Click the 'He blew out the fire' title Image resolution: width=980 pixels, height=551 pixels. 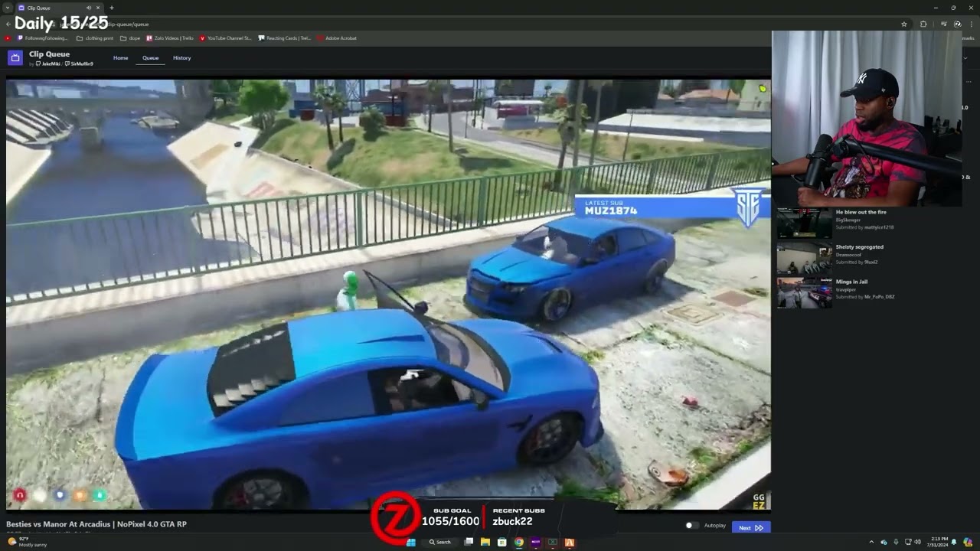point(861,212)
